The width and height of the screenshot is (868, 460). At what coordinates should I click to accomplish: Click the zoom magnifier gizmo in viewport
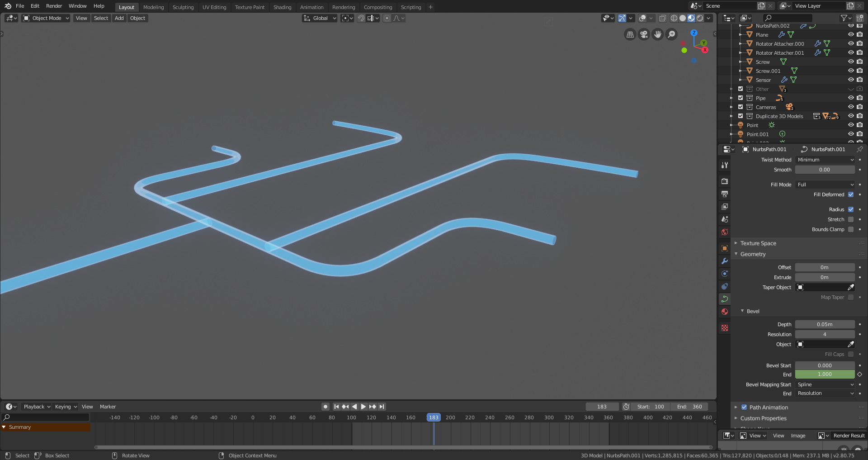coord(671,34)
